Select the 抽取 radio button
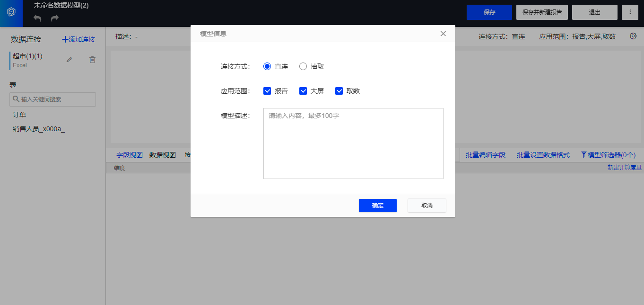Viewport: 644px width, 305px height. [x=304, y=66]
